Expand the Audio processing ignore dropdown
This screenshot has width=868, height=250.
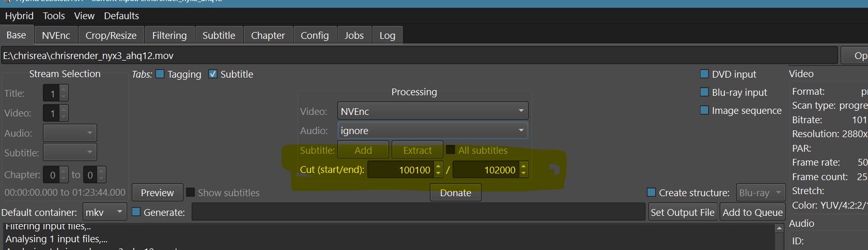point(432,130)
